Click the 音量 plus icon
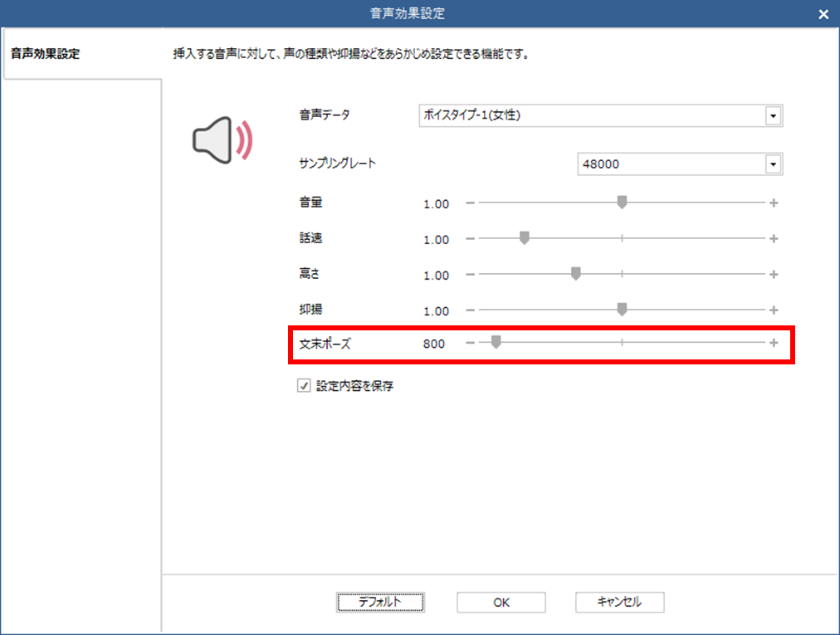 tap(774, 203)
